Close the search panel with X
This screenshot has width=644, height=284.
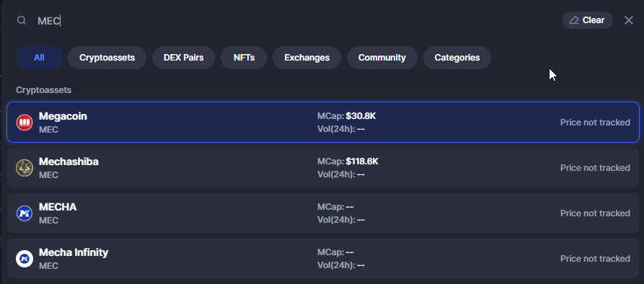point(628,20)
